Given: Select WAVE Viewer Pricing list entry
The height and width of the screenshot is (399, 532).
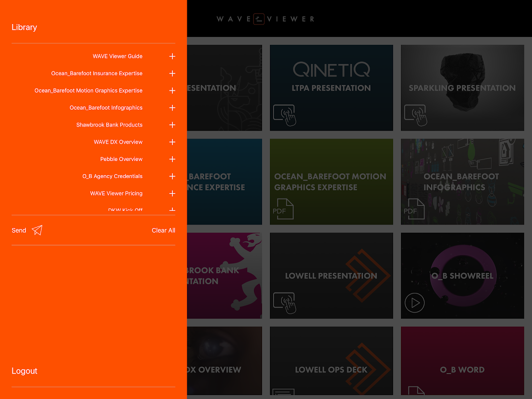Looking at the screenshot, I should pyautogui.click(x=116, y=194).
